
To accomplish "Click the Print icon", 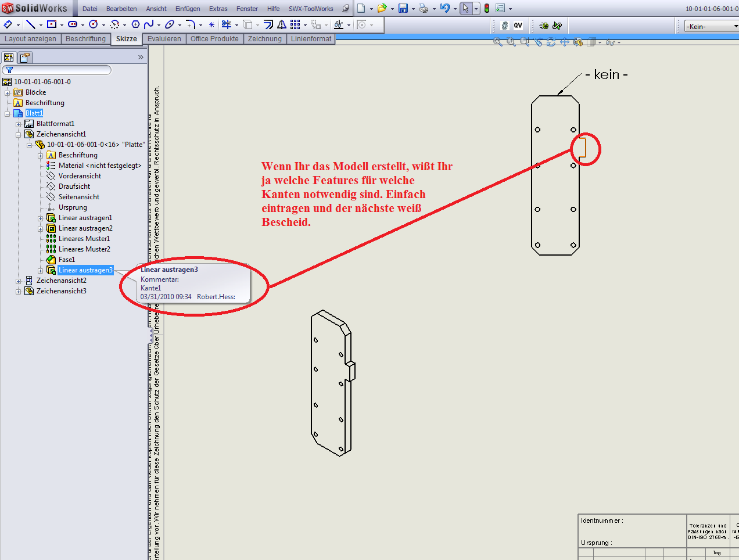I will click(x=424, y=8).
